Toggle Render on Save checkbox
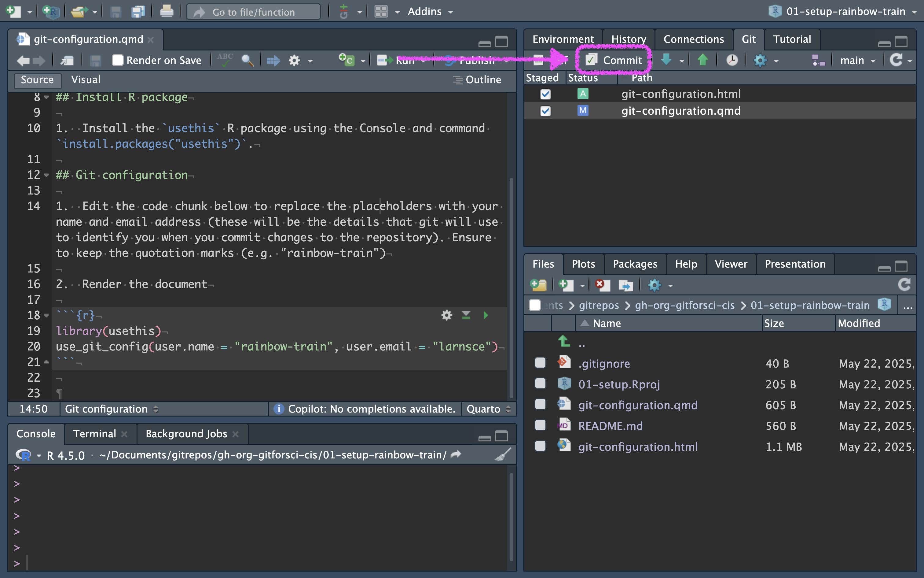 [x=118, y=60]
